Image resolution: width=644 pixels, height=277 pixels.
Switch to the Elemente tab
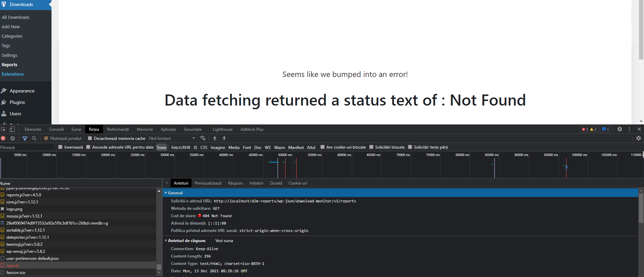click(33, 129)
